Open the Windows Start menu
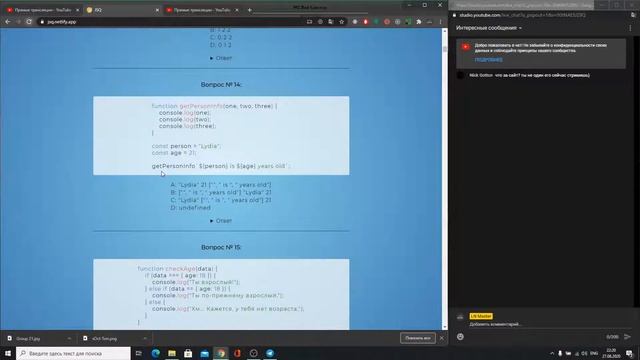This screenshot has height=360, width=640. tap(8, 353)
